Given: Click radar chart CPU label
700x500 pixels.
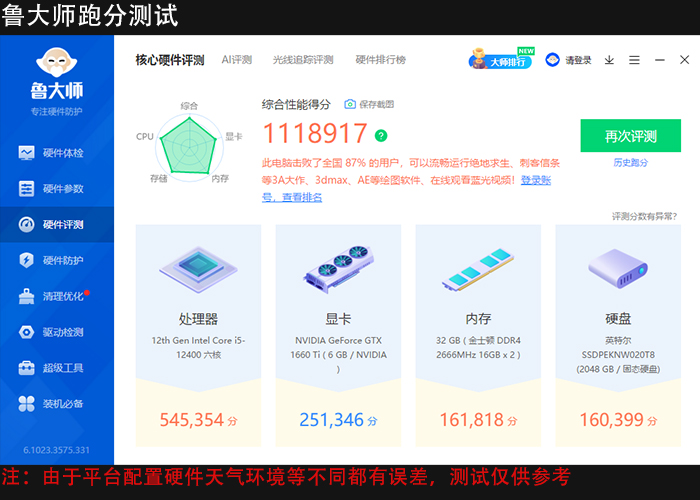Looking at the screenshot, I should (145, 137).
